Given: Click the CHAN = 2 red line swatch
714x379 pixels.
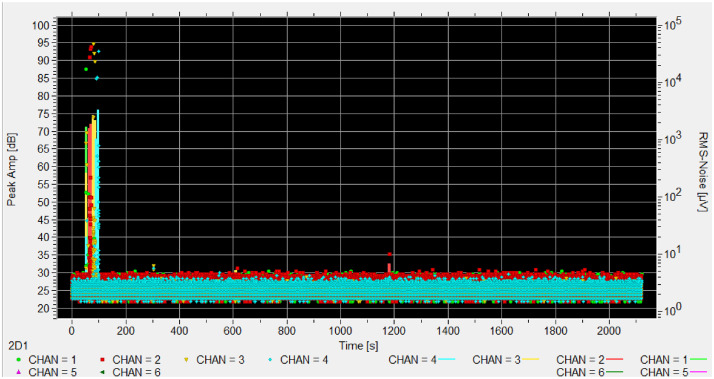Looking at the screenshot, I should [614, 360].
